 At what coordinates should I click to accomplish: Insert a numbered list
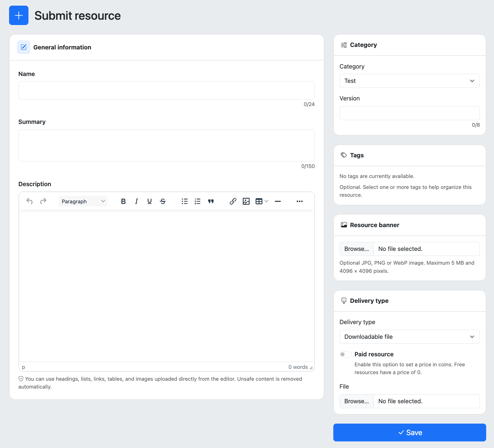pyautogui.click(x=198, y=201)
